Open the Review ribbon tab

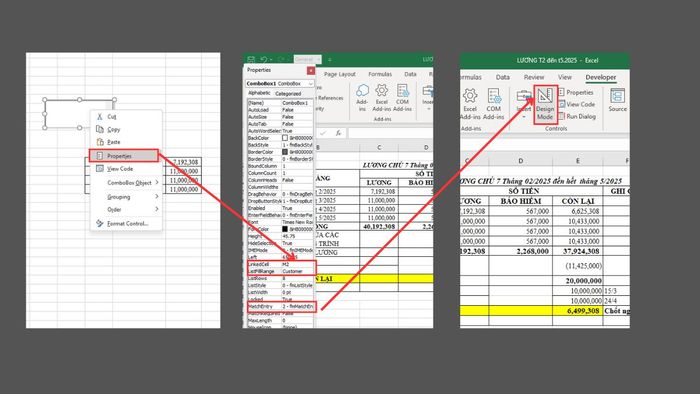533,77
